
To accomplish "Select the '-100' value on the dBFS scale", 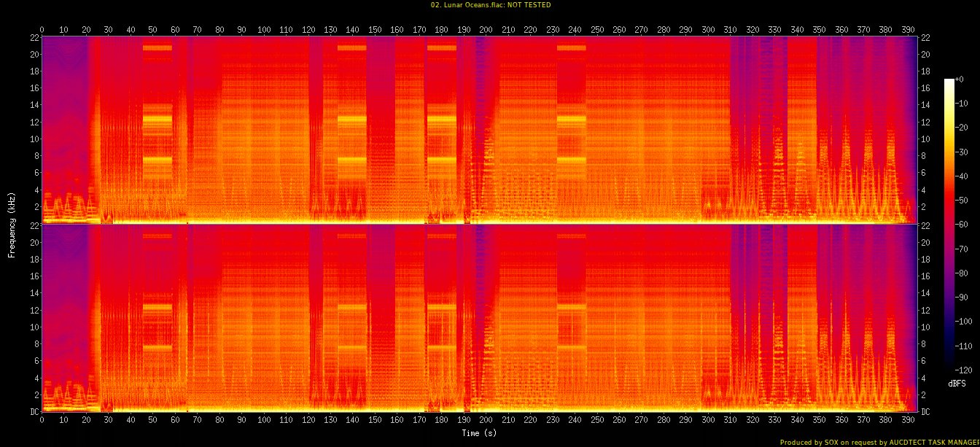I will (x=963, y=322).
